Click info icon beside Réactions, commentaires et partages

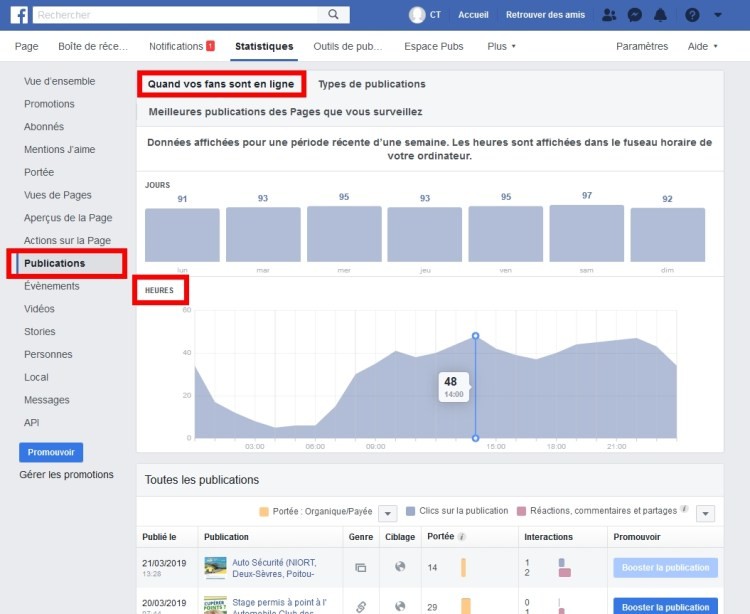[x=684, y=509]
